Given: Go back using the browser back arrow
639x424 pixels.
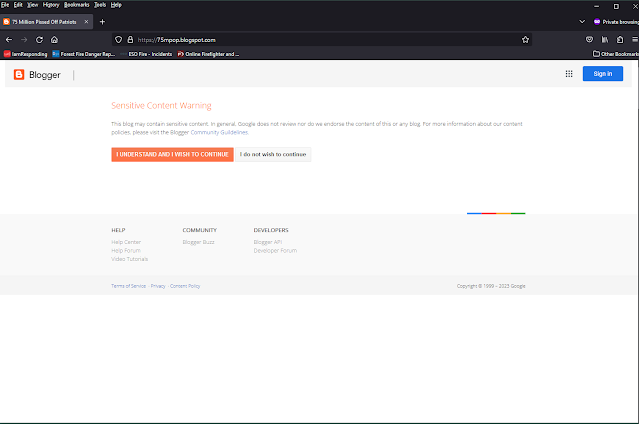Looking at the screenshot, I should tap(9, 40).
